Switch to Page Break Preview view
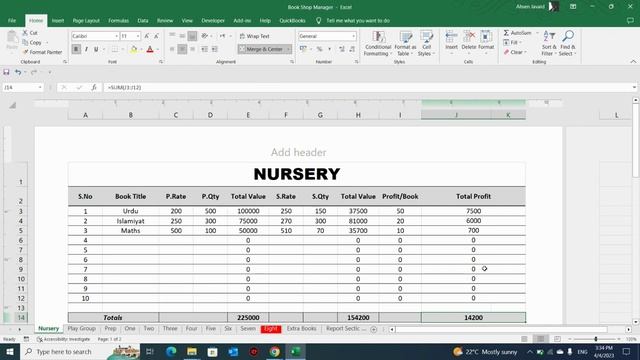 [557, 339]
